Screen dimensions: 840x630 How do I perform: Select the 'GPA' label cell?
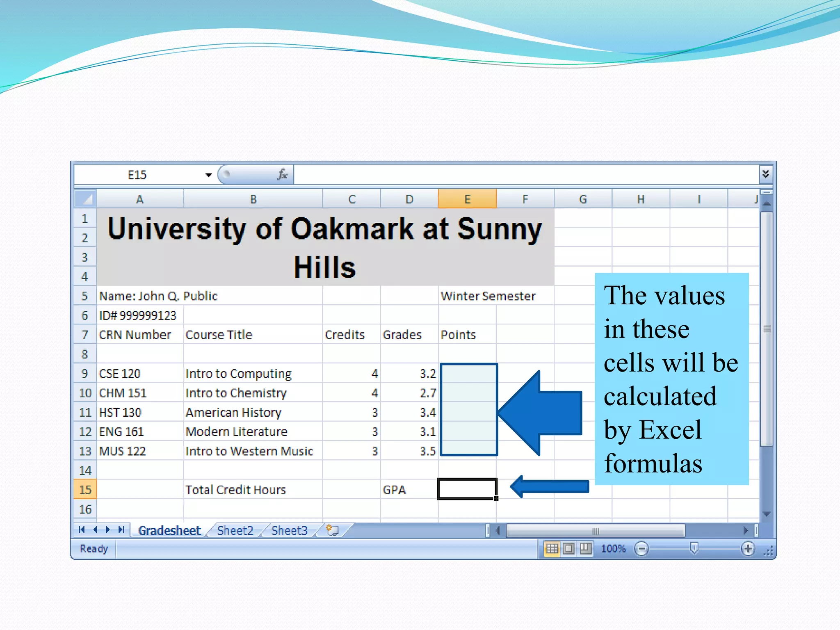(x=409, y=490)
